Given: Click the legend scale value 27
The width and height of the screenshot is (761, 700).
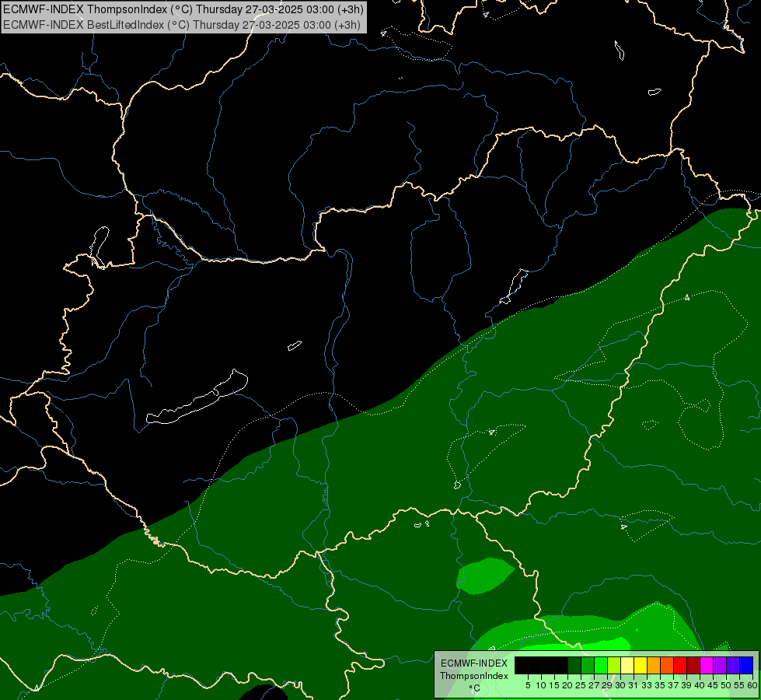Looking at the screenshot, I should click(x=594, y=685).
